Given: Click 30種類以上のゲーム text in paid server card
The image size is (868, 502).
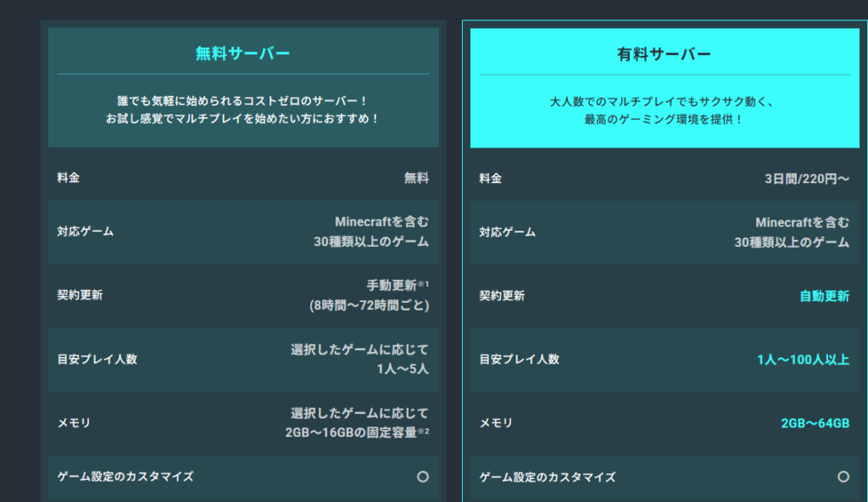Looking at the screenshot, I should point(792,243).
